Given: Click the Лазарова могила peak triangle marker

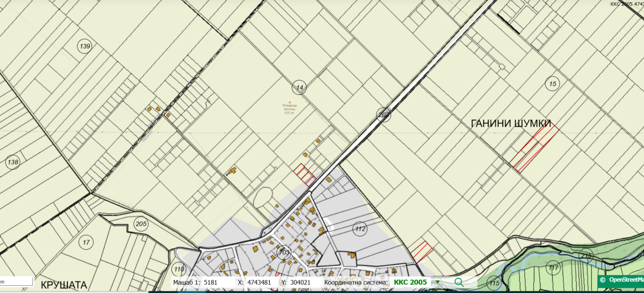Looking at the screenshot, I should [x=289, y=103].
